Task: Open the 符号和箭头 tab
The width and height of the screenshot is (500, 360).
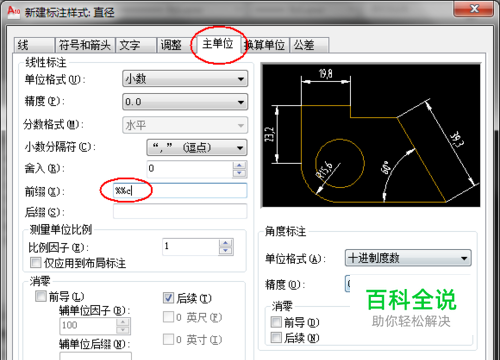Action: pyautogui.click(x=85, y=45)
